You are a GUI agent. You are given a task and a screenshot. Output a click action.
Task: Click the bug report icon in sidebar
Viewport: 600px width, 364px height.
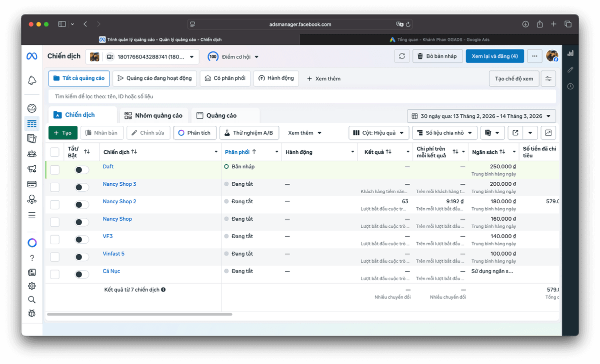click(x=31, y=314)
